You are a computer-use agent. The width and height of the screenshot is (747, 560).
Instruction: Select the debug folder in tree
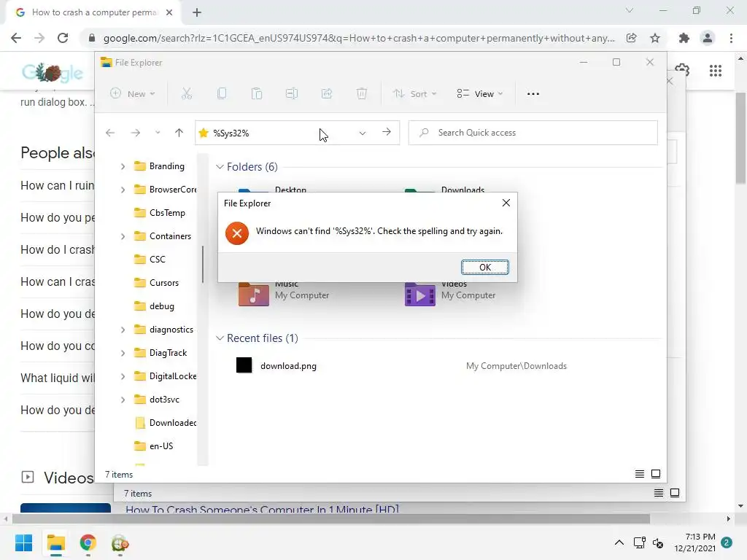(x=154, y=306)
